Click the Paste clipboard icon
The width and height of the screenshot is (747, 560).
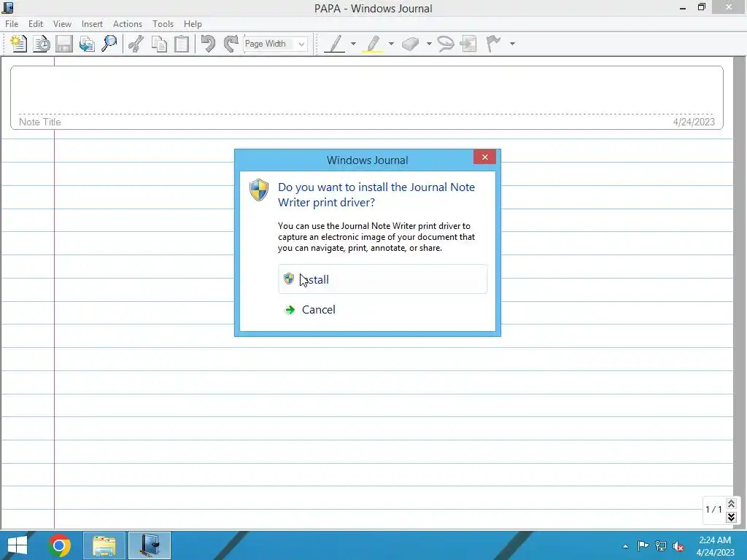(x=182, y=44)
